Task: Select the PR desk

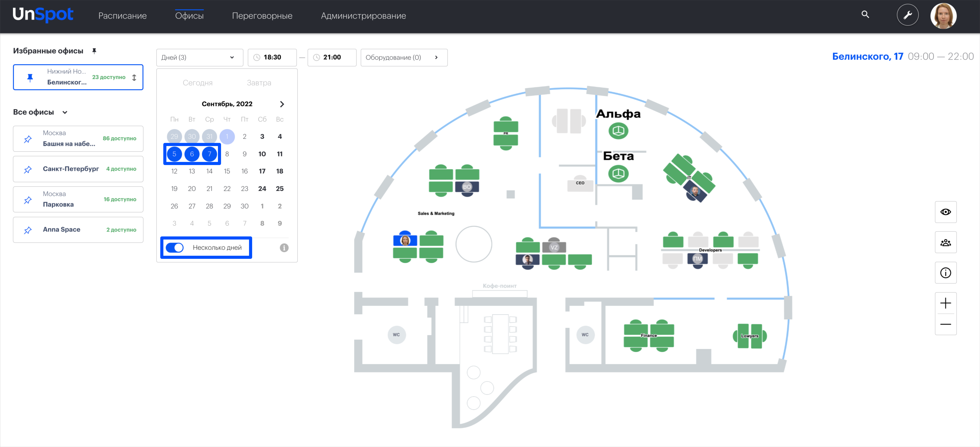Action: (506, 133)
